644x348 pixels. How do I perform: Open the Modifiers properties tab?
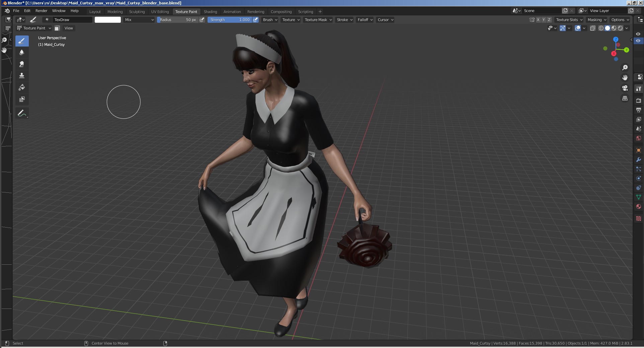[639, 160]
